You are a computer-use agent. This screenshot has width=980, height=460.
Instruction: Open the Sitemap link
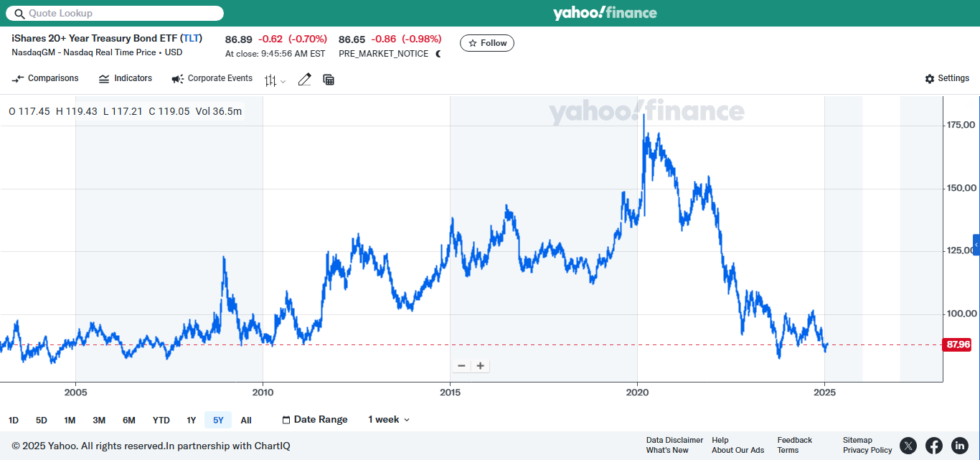tap(857, 441)
